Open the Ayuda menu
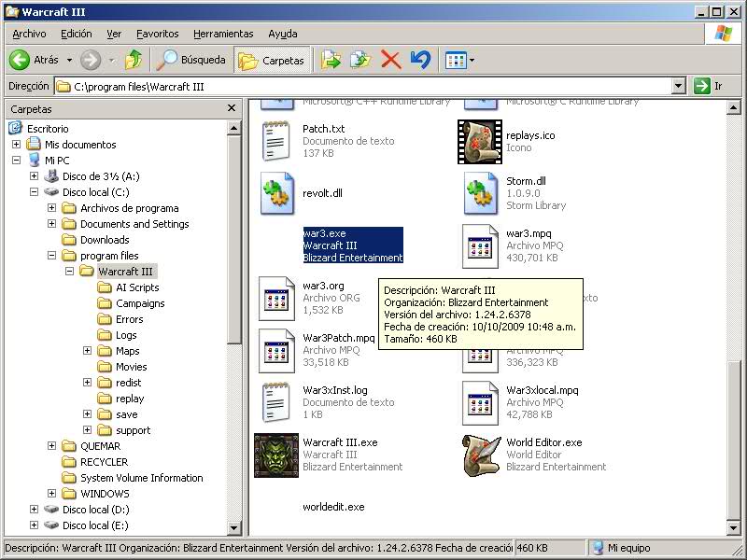Image resolution: width=747 pixels, height=560 pixels. (x=283, y=34)
